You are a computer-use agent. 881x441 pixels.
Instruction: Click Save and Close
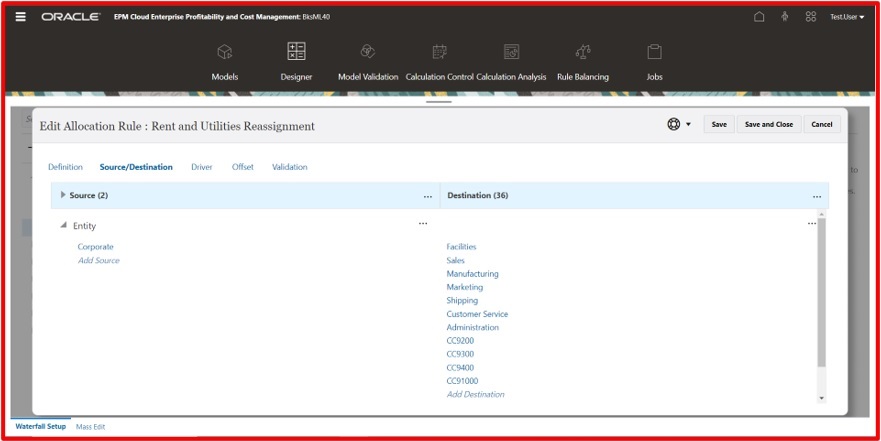(x=769, y=124)
